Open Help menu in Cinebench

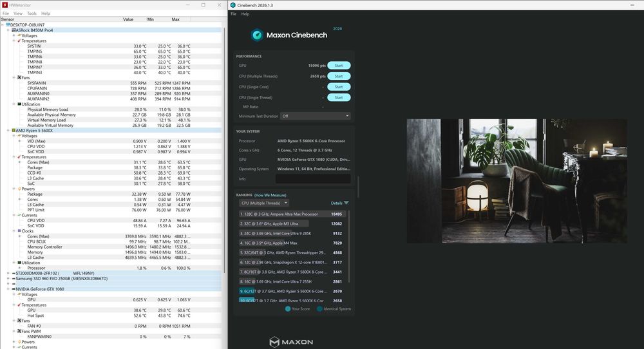point(245,14)
